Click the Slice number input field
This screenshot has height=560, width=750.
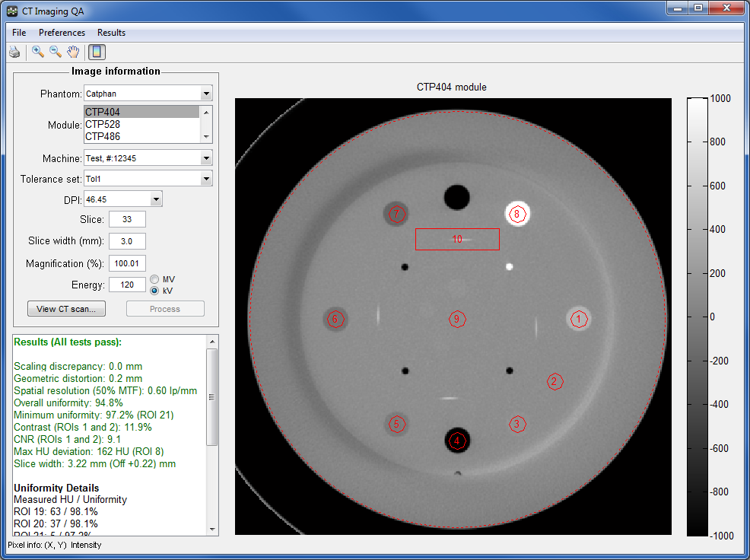pyautogui.click(x=127, y=220)
